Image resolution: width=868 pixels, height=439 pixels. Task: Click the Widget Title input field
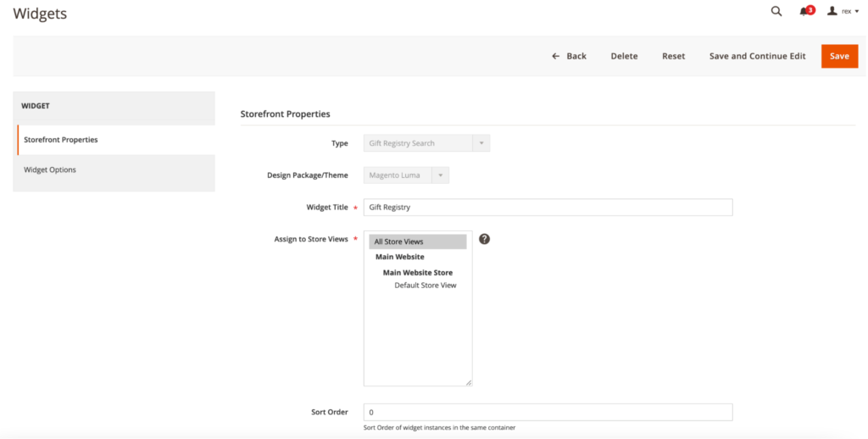pos(548,208)
